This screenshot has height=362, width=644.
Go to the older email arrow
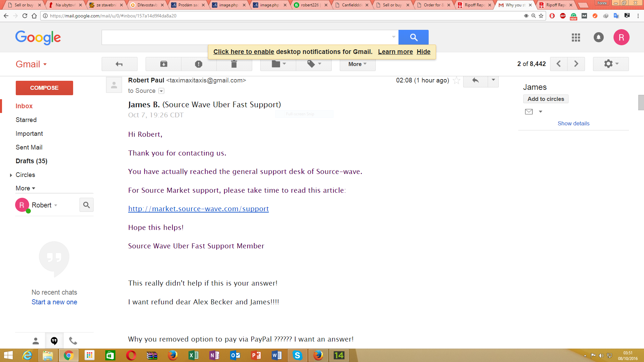click(576, 64)
